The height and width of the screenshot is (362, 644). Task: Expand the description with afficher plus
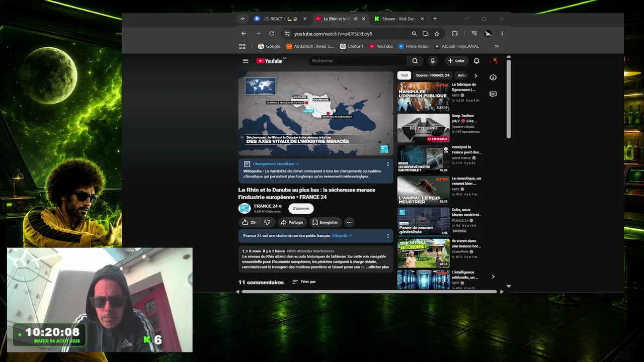tap(377, 267)
